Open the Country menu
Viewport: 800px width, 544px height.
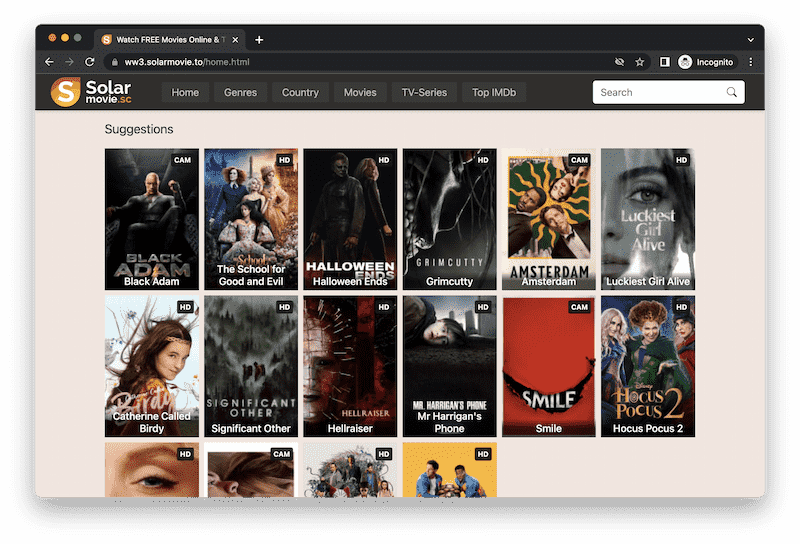[300, 92]
